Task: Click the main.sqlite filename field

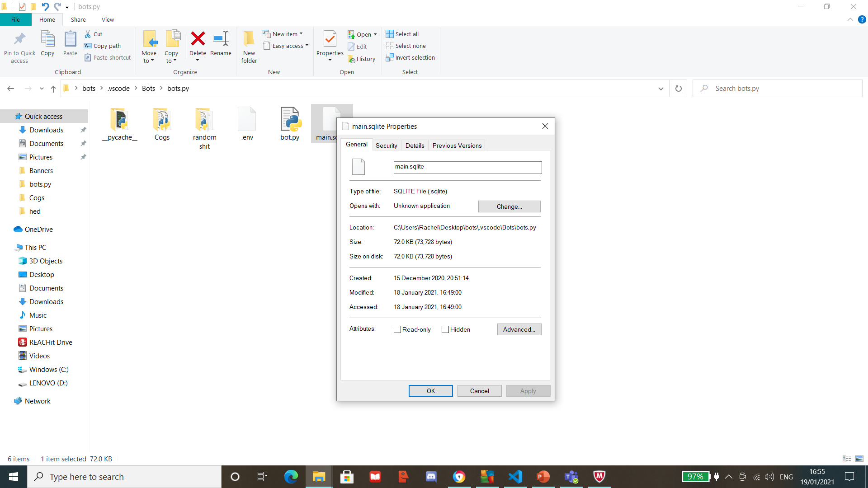Action: click(467, 167)
